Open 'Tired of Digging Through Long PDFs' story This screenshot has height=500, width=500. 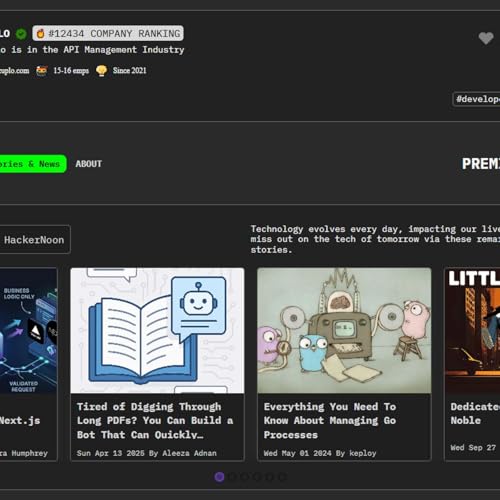click(x=155, y=421)
